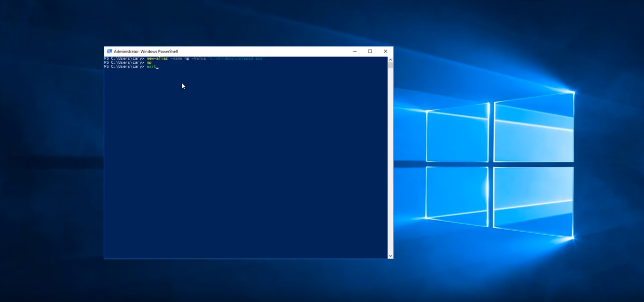Click the "C:\Windows\notepad.exe" path string
The width and height of the screenshot is (644, 302).
pos(236,59)
